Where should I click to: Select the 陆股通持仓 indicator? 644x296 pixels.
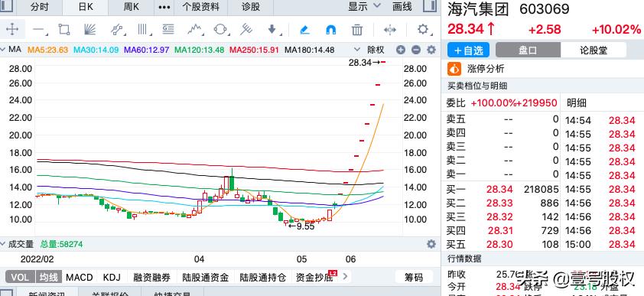point(263,277)
